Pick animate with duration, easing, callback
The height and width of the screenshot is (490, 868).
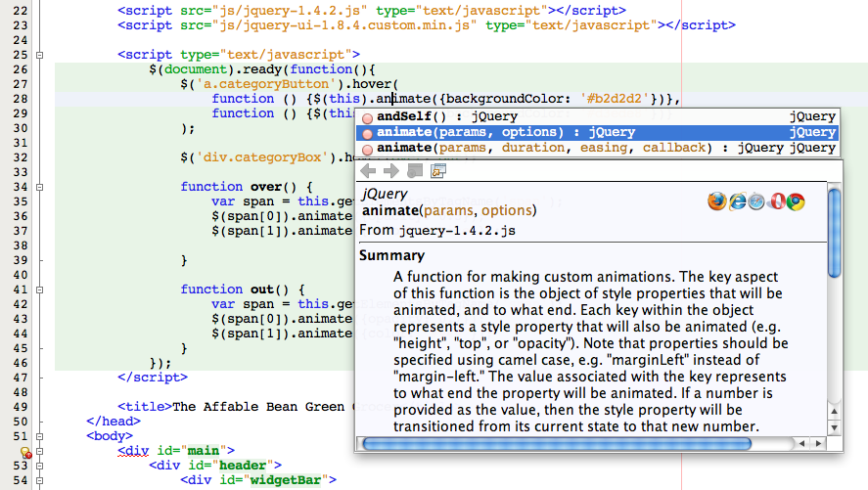(548, 148)
